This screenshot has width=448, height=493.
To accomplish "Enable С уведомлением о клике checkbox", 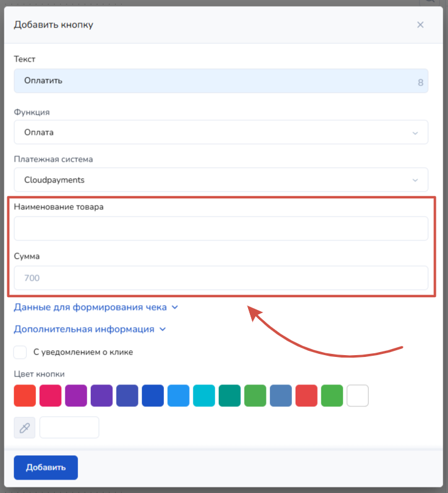I will 21,352.
